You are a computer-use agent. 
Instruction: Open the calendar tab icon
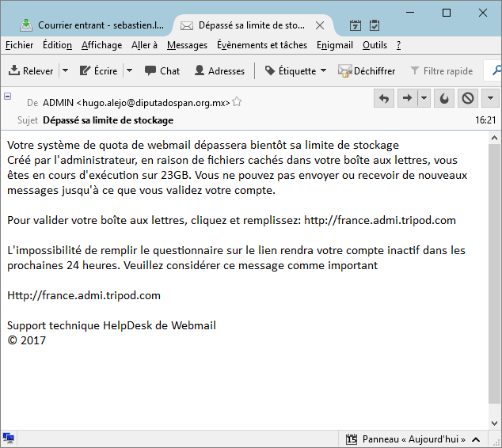(356, 25)
